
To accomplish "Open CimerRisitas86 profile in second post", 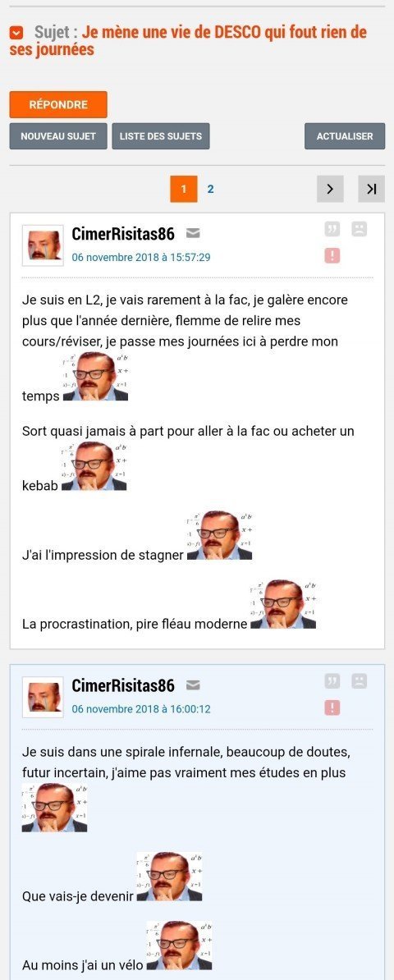I will pos(123,685).
